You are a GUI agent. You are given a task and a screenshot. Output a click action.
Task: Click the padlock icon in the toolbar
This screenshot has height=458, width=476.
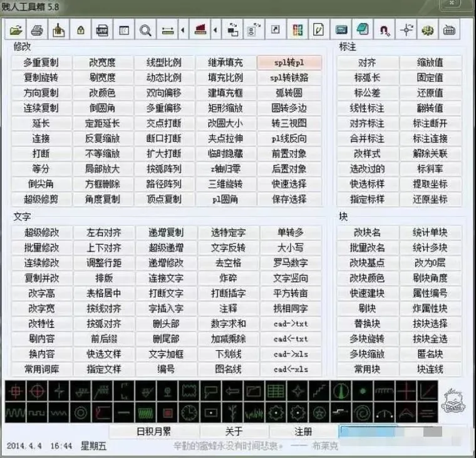(x=80, y=30)
